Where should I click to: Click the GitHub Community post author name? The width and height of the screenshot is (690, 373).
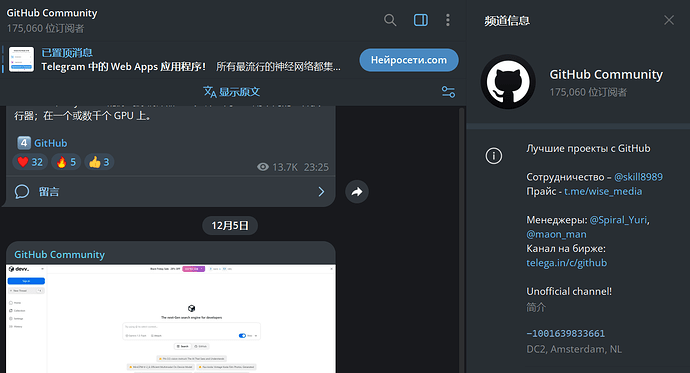59,254
